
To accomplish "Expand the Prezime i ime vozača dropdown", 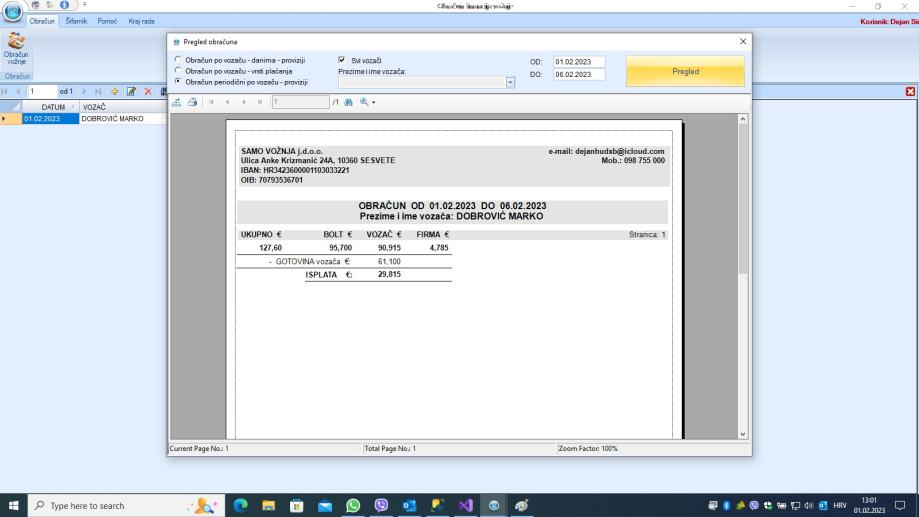I will pos(510,82).
